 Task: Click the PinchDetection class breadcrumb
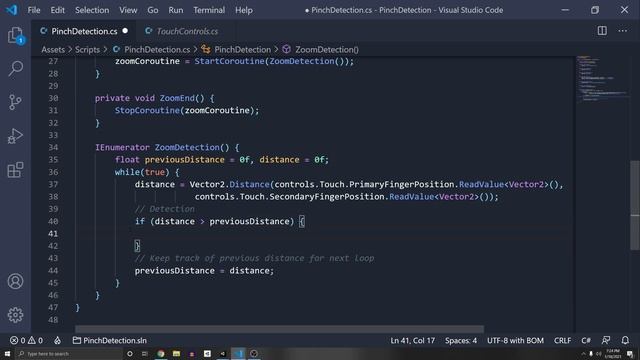coord(242,49)
